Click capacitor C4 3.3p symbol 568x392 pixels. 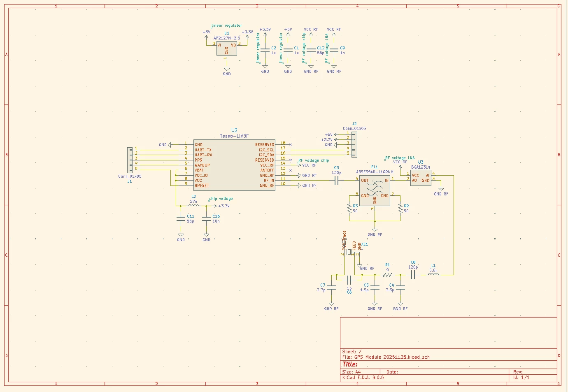pos(400,288)
